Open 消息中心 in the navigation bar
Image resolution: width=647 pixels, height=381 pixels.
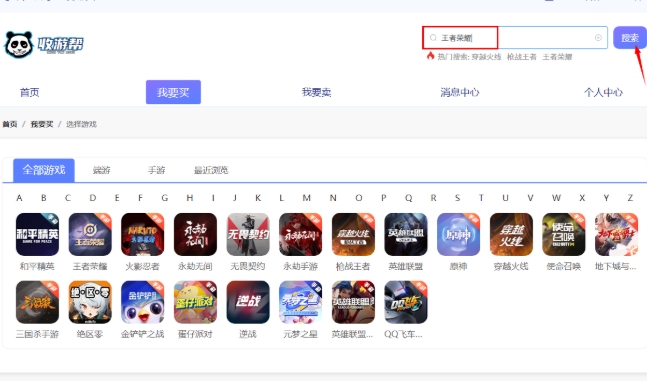[460, 92]
